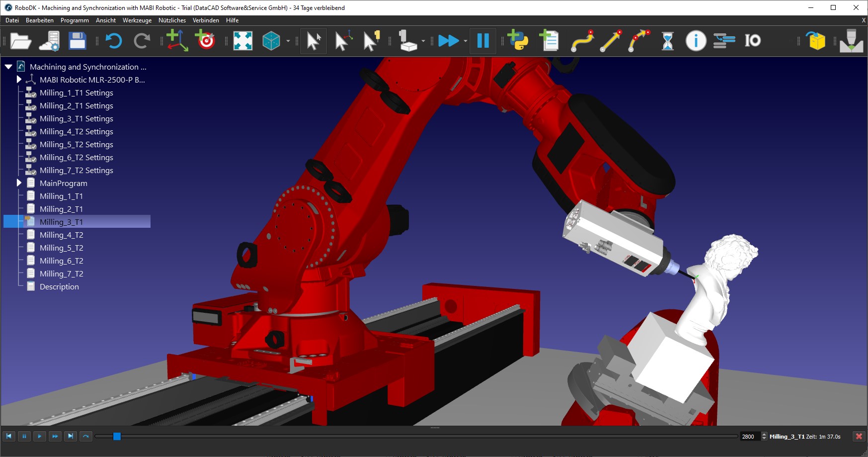
Task: Expand the MABI Robotic MLR-2500-P node
Action: (x=19, y=79)
